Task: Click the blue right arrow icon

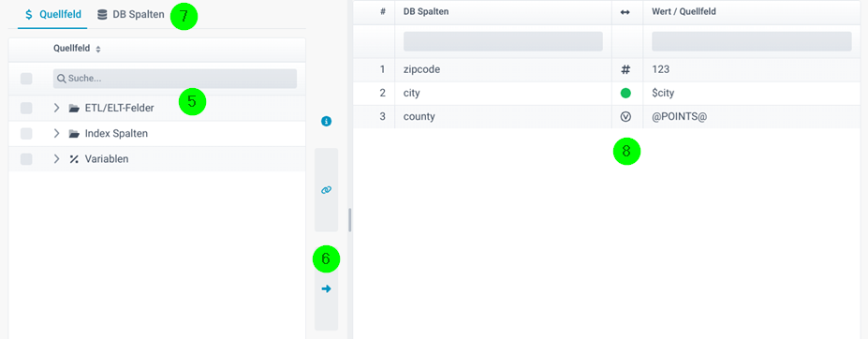Action: tap(326, 288)
